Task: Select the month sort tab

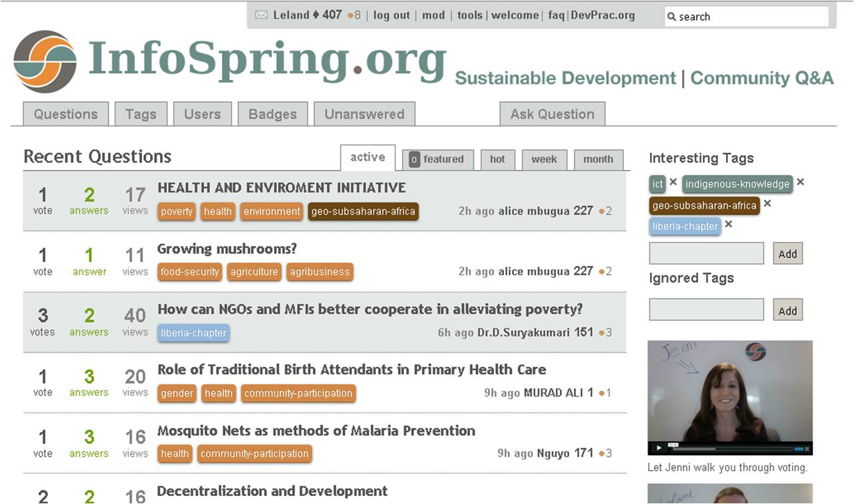Action: (598, 159)
